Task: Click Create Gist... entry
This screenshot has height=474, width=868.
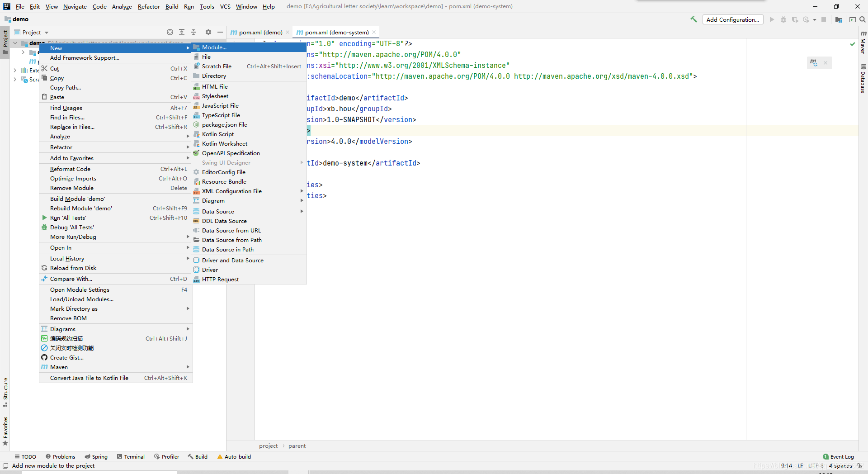Action: 116,357
